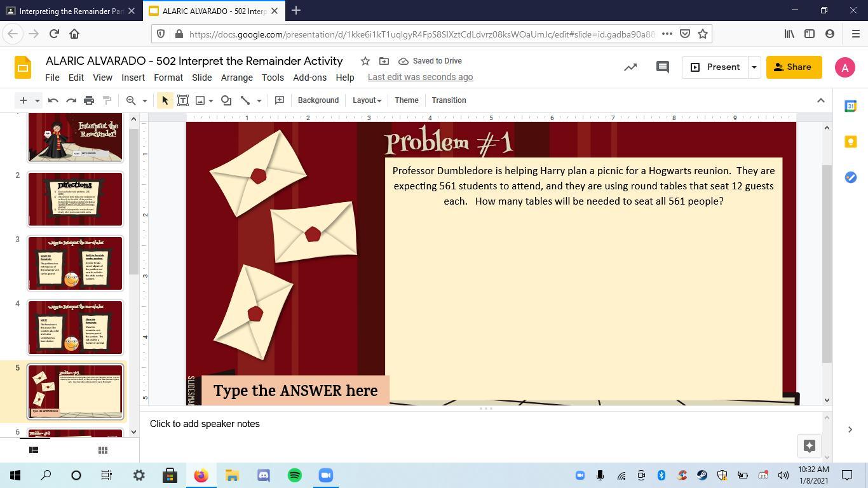Open the zoom level dropdown arrow
This screenshot has width=868, height=488.
[x=145, y=100]
